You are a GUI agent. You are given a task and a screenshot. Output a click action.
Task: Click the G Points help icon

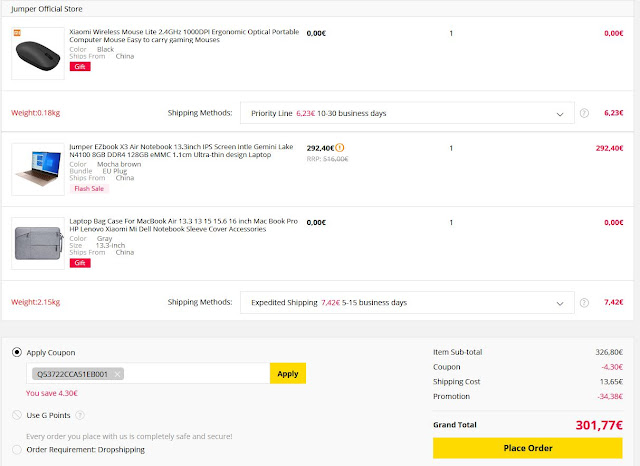79,415
